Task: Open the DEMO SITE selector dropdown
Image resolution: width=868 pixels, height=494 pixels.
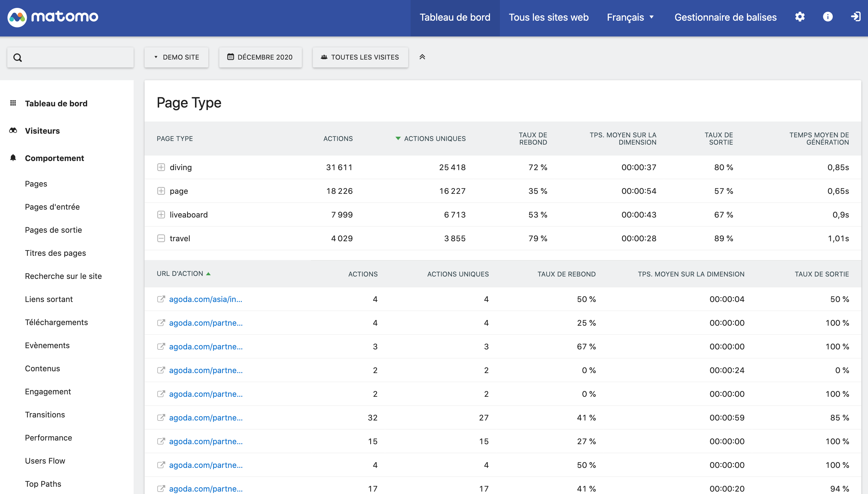Action: click(176, 57)
